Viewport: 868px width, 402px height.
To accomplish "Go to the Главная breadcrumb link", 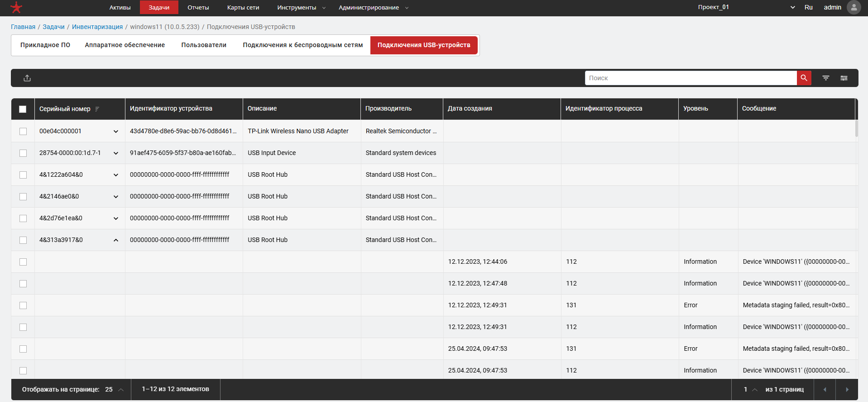I will 23,27.
